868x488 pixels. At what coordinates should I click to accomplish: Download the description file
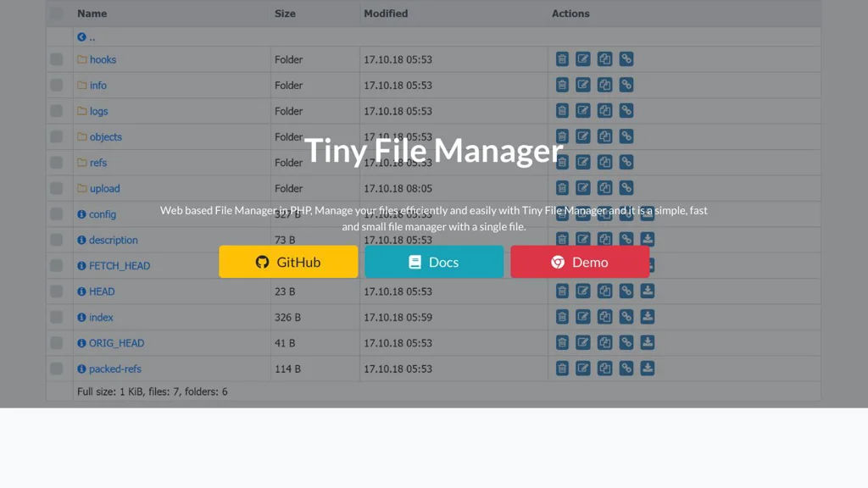[647, 240]
